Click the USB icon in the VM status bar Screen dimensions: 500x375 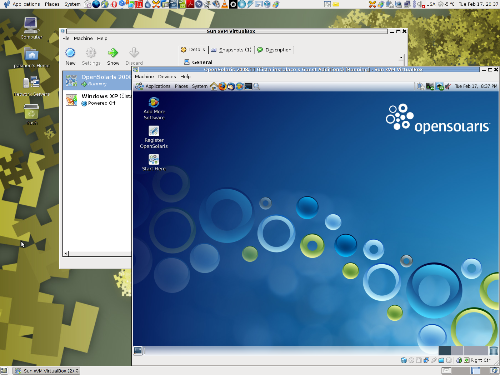(x=434, y=360)
